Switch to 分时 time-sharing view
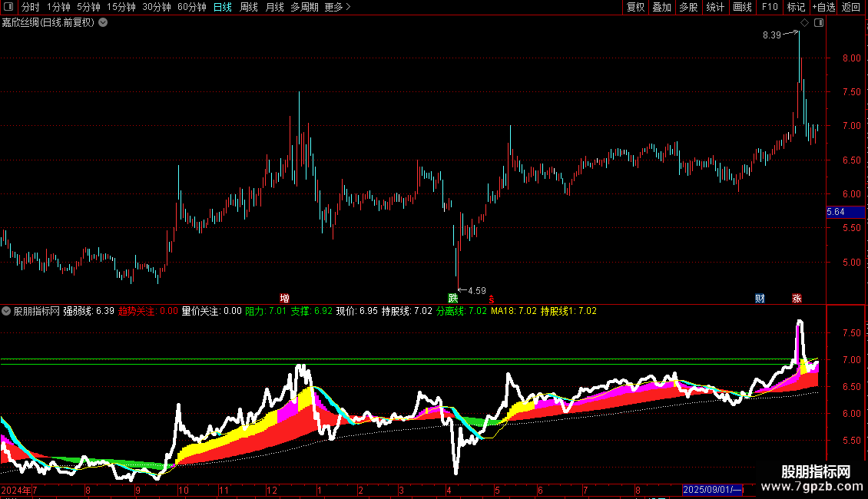Viewport: 868px width, 499px height. point(31,7)
